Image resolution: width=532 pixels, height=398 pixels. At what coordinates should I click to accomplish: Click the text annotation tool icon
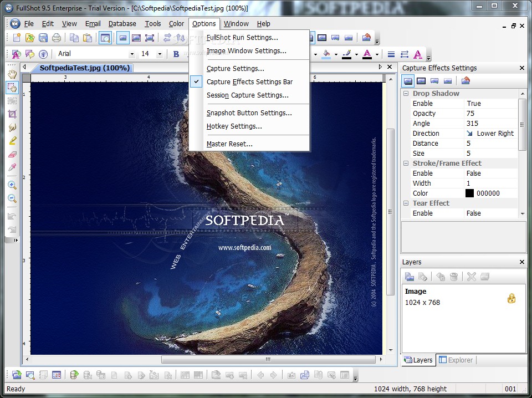[16, 54]
